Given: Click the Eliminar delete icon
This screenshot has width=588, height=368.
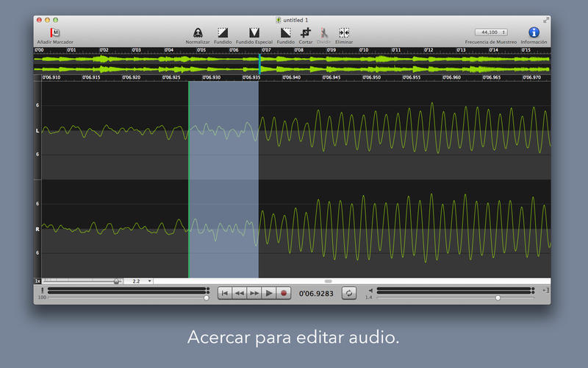Looking at the screenshot, I should click(x=344, y=32).
